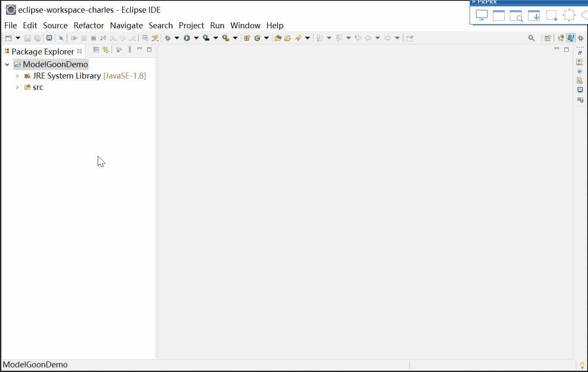
Task: Click the magnifier Quick Access search icon
Action: pyautogui.click(x=531, y=38)
